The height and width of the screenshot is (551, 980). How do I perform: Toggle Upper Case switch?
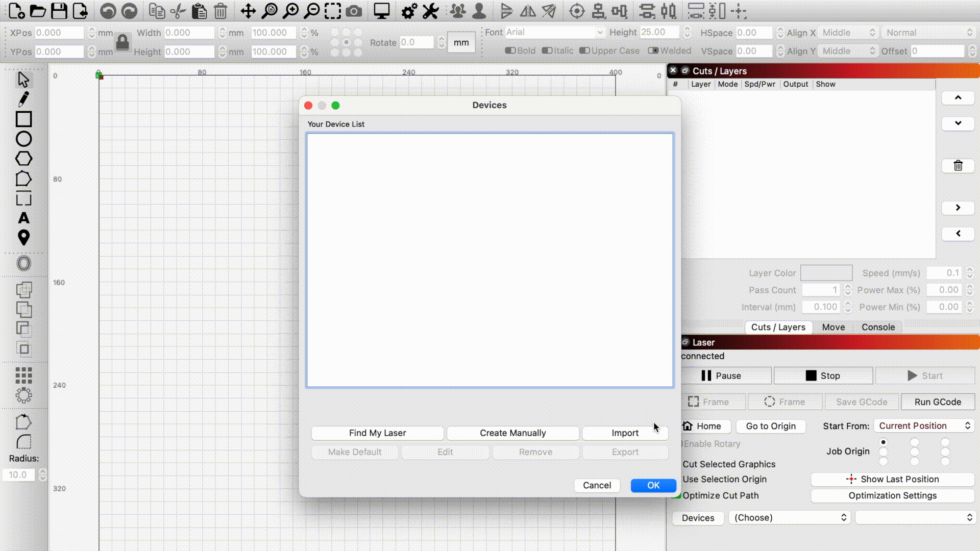584,51
